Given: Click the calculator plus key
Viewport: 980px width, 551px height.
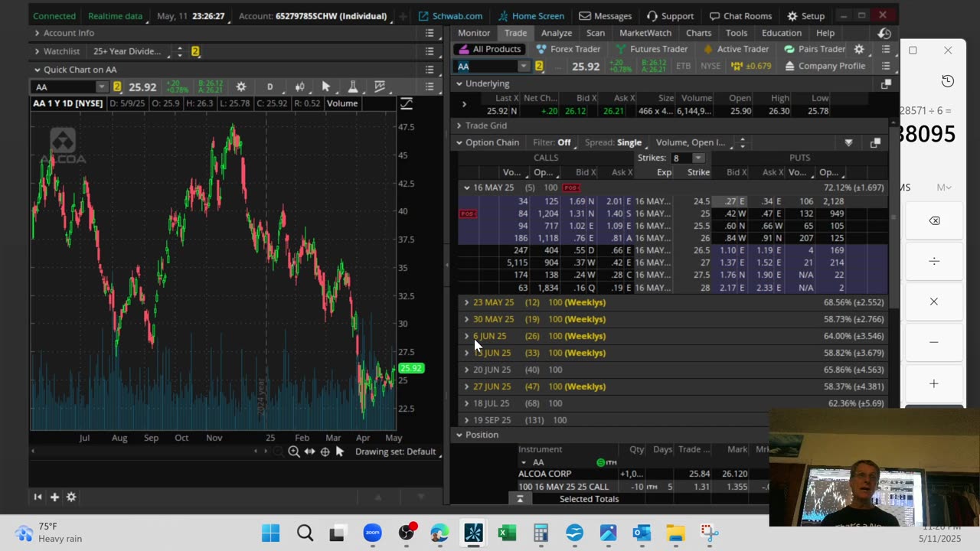Looking at the screenshot, I should [934, 383].
